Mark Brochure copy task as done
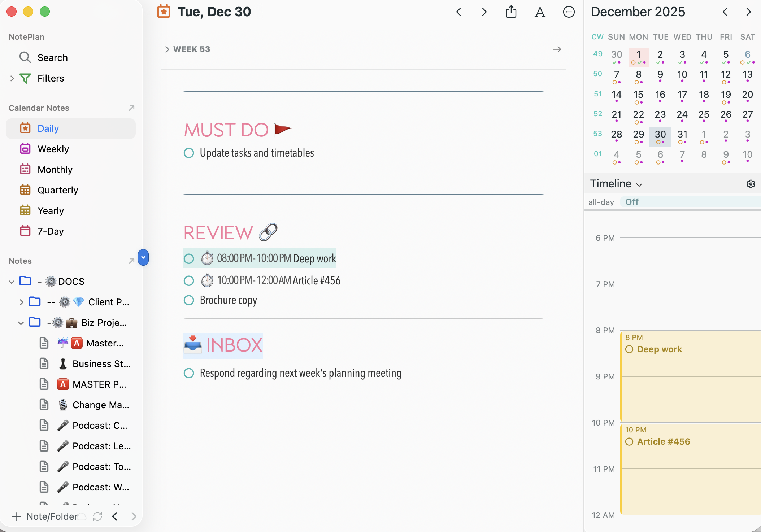 click(189, 300)
